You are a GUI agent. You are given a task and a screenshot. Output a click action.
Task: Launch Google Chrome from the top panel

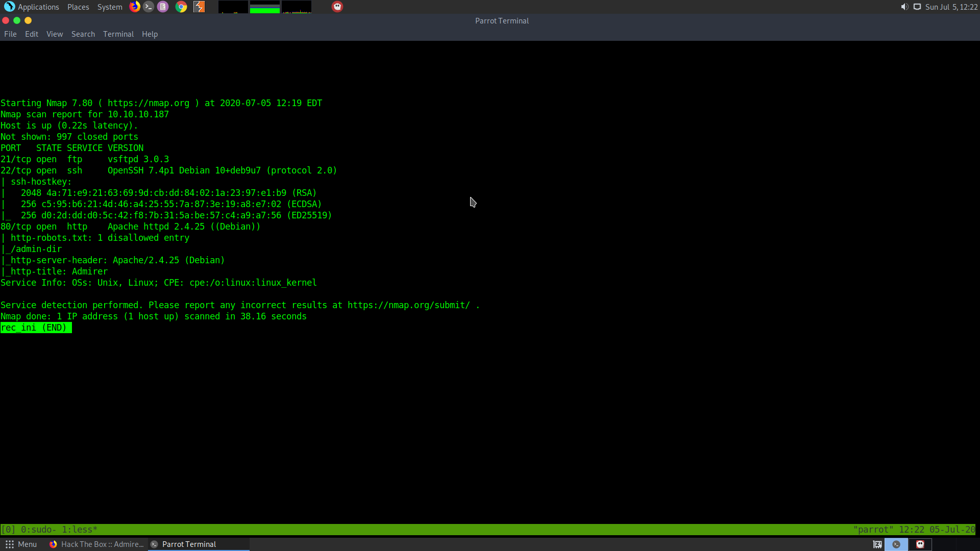pos(181,7)
